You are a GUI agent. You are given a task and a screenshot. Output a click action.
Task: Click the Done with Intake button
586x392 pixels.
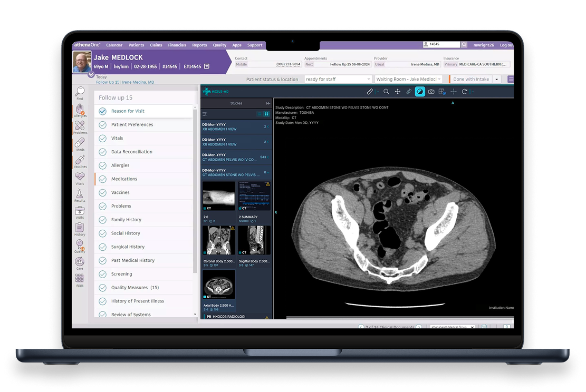471,79
